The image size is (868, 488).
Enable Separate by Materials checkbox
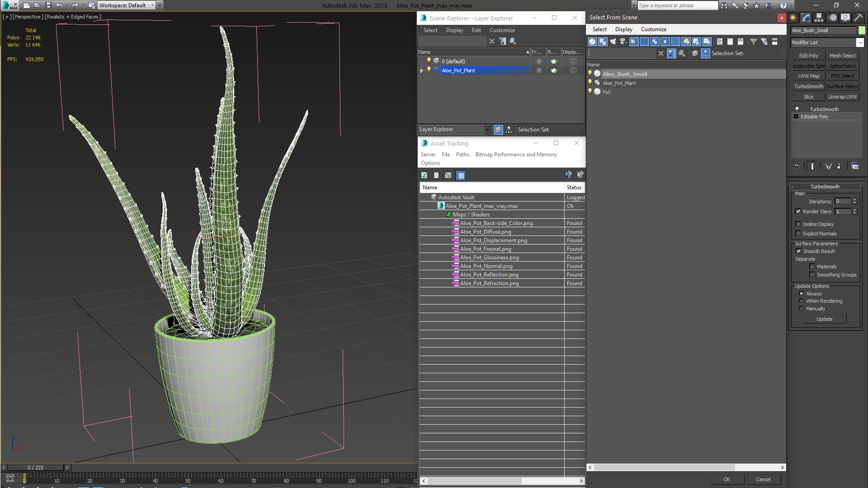pos(812,267)
